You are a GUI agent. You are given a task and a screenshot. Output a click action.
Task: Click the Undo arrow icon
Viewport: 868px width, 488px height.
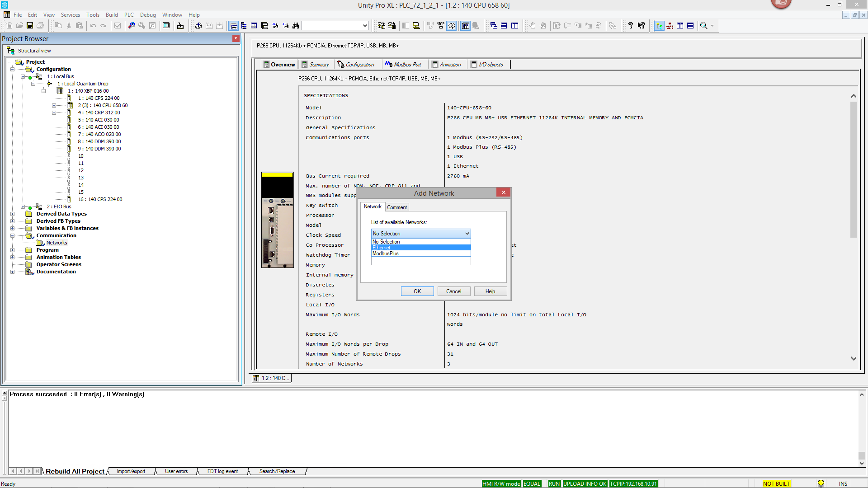pyautogui.click(x=93, y=25)
